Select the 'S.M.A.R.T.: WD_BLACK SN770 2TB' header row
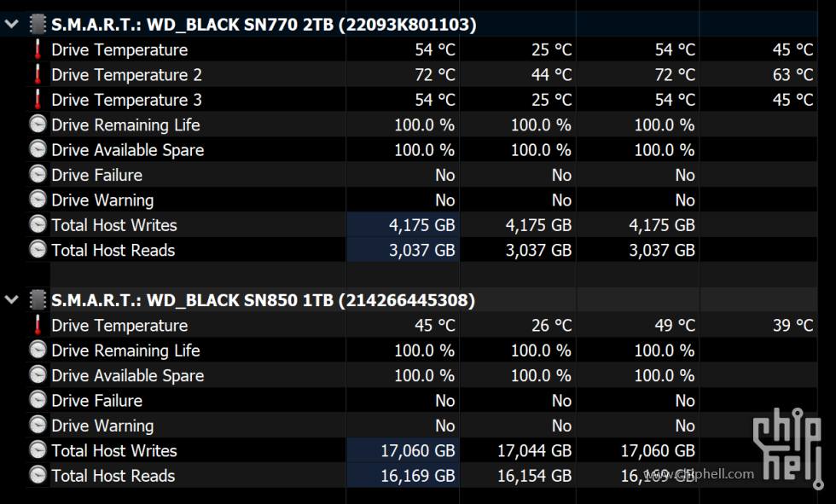 (409, 24)
